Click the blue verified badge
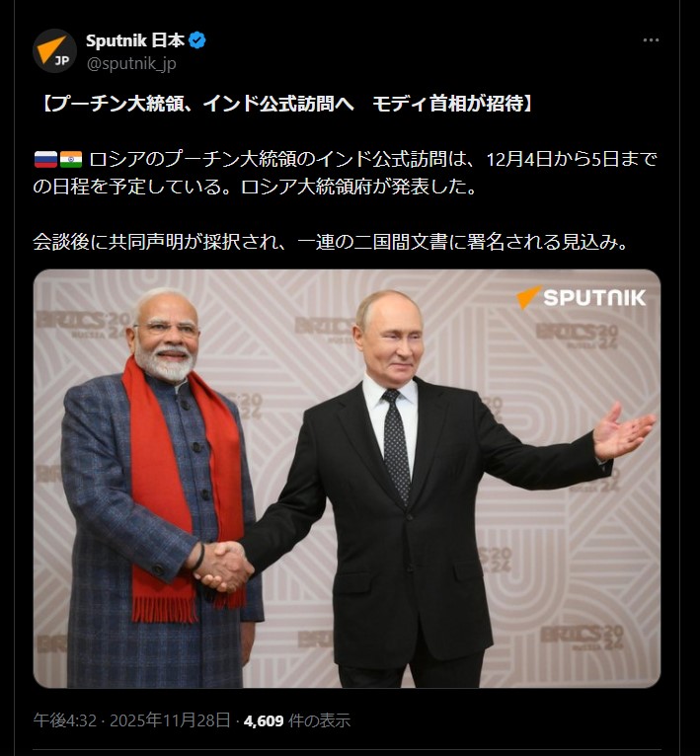 click(x=197, y=40)
